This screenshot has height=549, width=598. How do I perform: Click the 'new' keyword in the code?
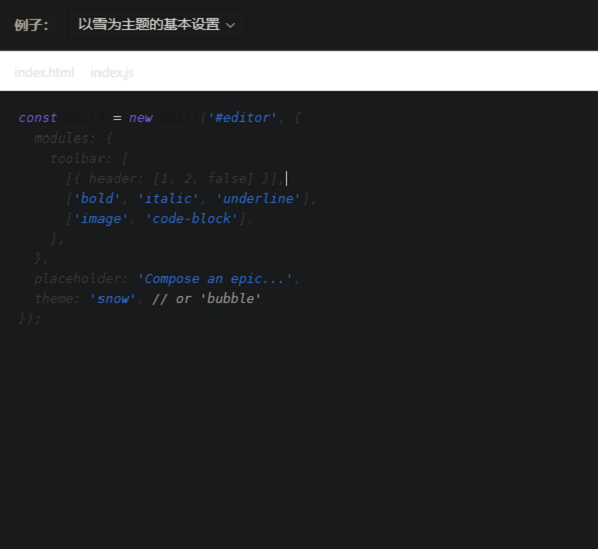141,117
